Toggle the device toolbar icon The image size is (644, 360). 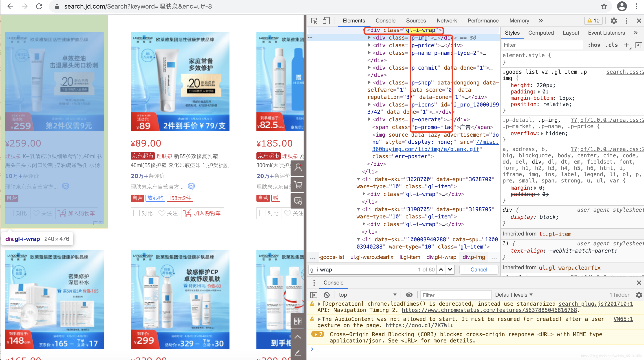pos(326,21)
